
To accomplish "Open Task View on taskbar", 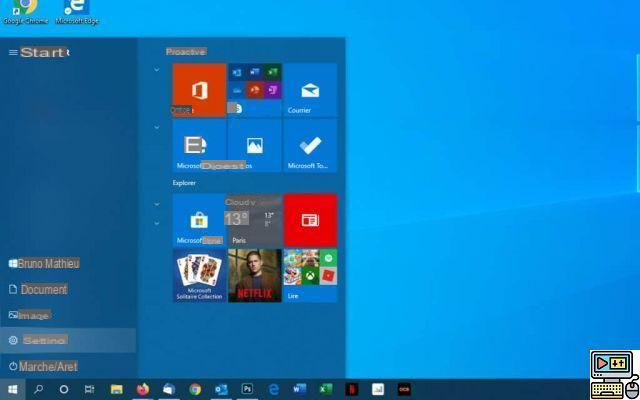I will (89, 389).
